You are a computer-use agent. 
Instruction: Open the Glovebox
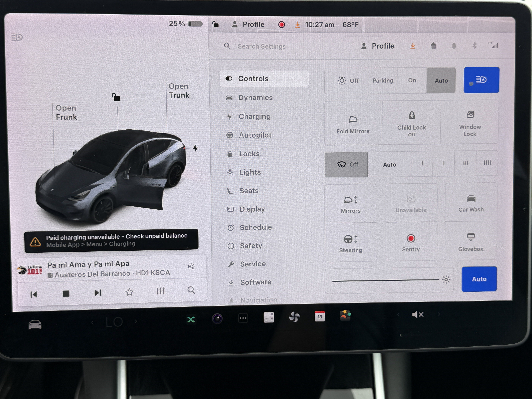471,241
